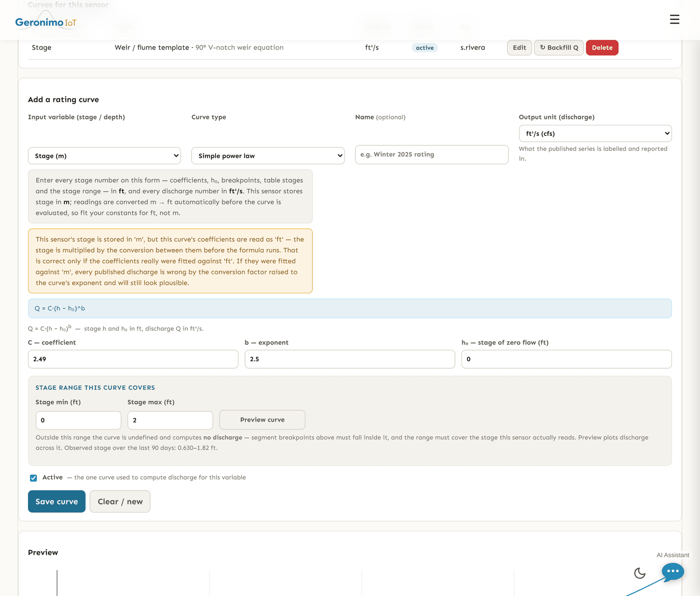Edit the Stage rating curve

coord(519,47)
